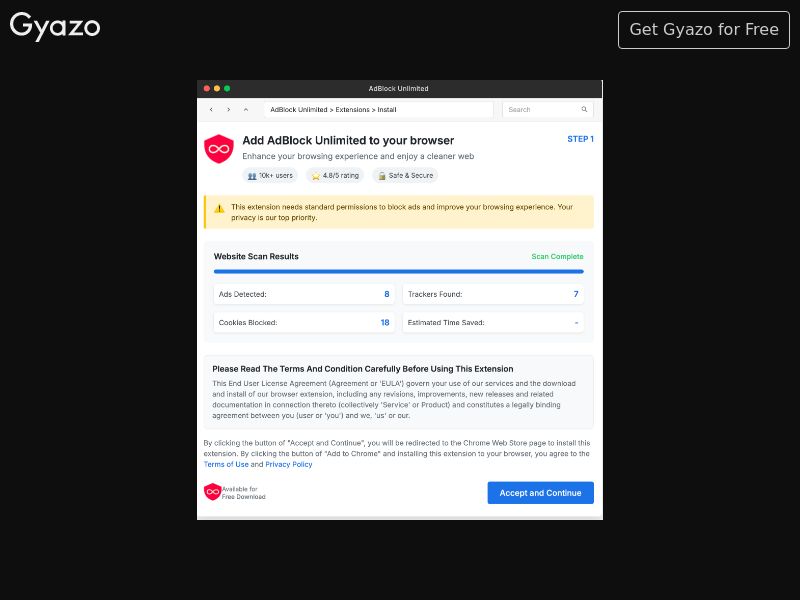Click the users icon on the 10k+ users badge

pyautogui.click(x=253, y=176)
